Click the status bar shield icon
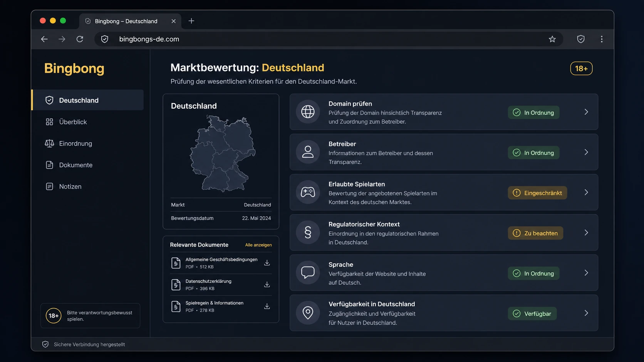The height and width of the screenshot is (362, 644). 45,344
